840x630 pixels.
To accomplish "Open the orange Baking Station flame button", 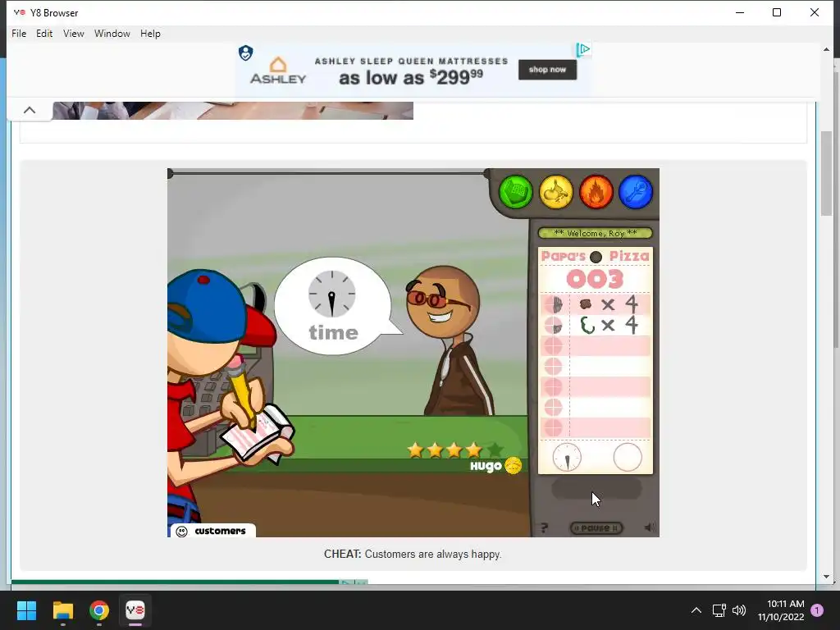I will (596, 192).
